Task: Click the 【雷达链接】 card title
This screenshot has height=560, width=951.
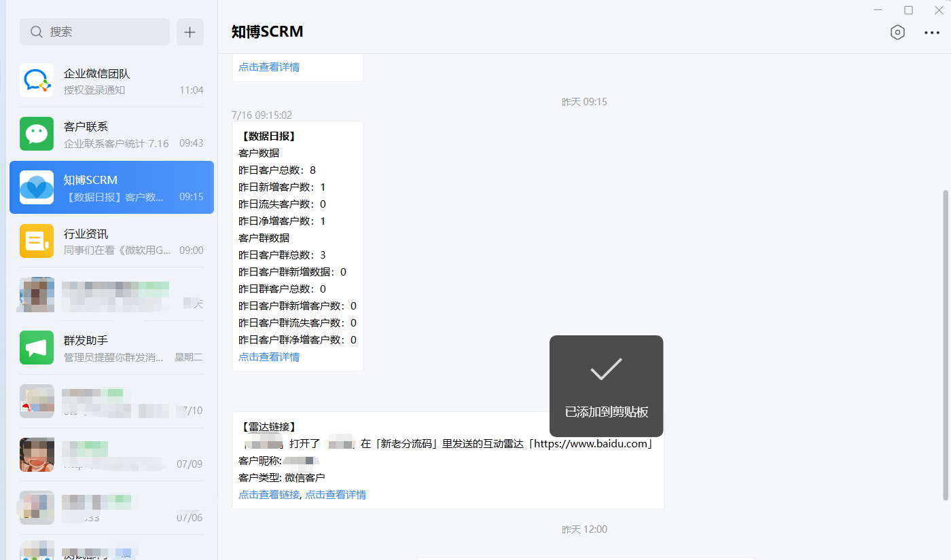Action: coord(268,427)
